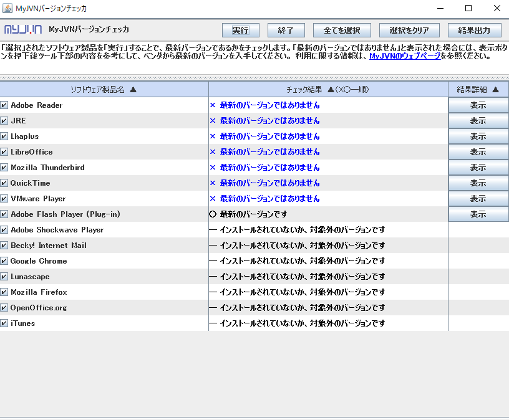The image size is (509, 420).
Task: Select JRE result text 最新のバージョンではありません
Action: click(269, 121)
